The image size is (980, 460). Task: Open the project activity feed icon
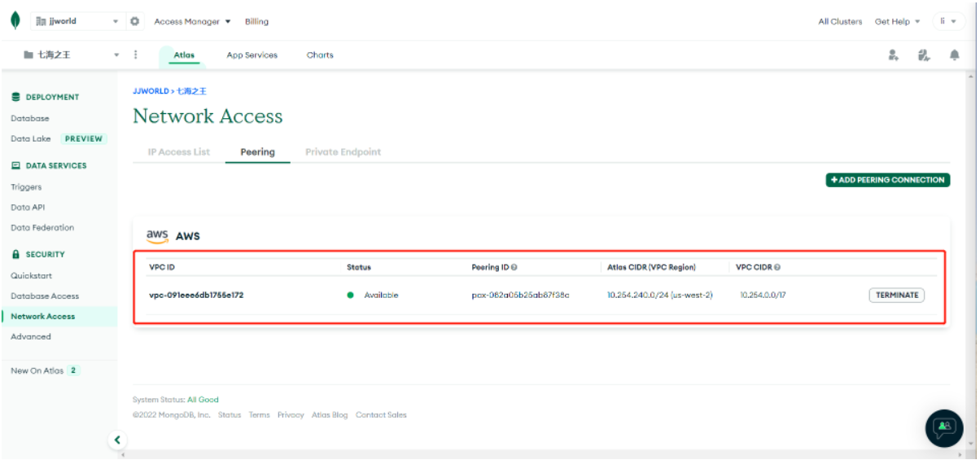tap(923, 55)
